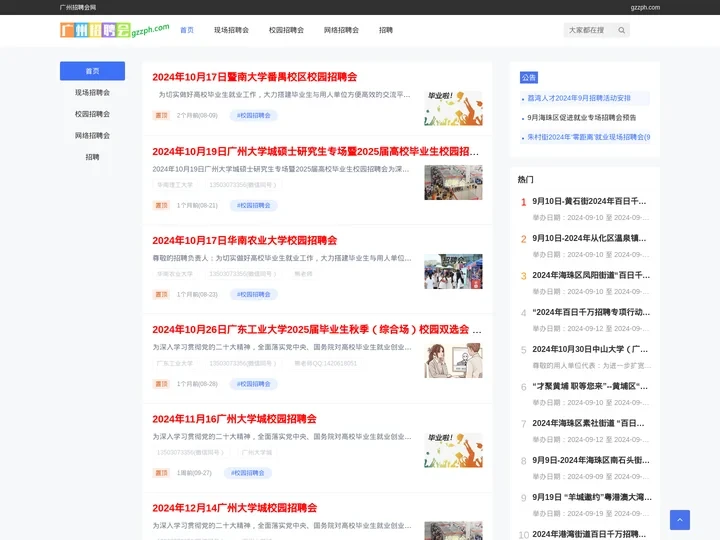Click the thumbnail of the 华南农业大学 article
The image size is (720, 540).
click(x=453, y=271)
